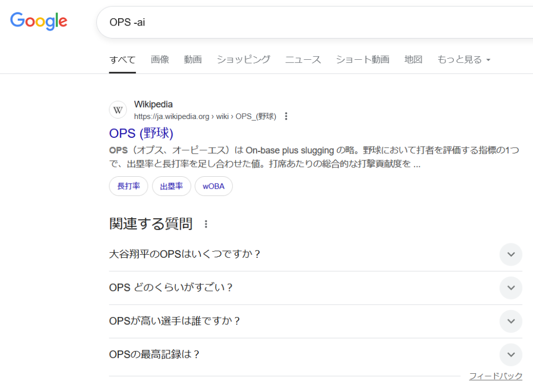Screen dimensions: 533x392
Task: Switch to the ニュース tab
Action: click(303, 60)
